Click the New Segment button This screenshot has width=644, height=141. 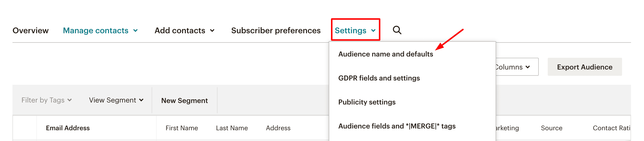click(185, 101)
